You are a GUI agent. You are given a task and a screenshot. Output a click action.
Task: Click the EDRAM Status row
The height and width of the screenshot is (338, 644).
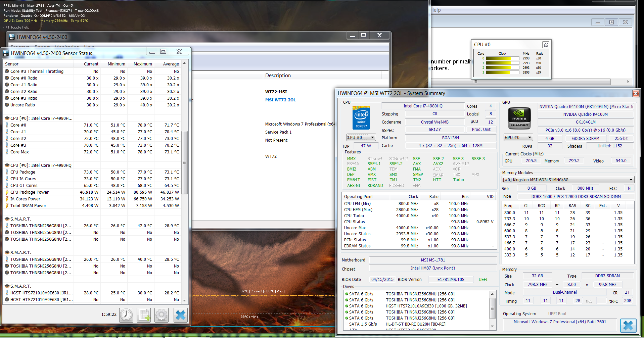[419, 246]
